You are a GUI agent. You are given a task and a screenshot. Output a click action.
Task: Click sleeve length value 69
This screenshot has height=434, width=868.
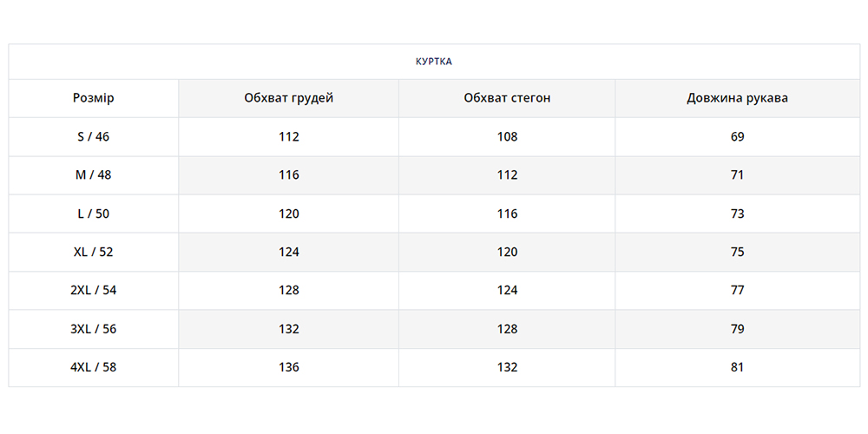[x=738, y=136]
